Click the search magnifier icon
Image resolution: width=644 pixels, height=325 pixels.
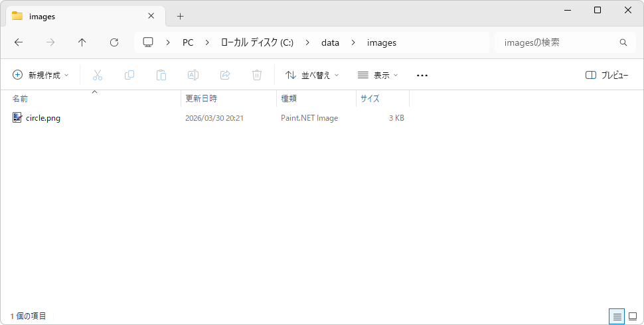[x=623, y=42]
